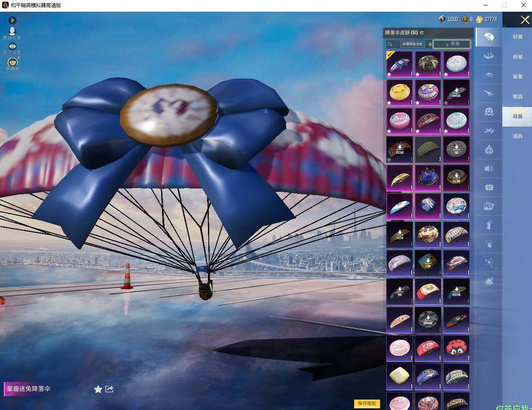Screen dimensions: 532x410
Task: Download the parachute skin labeled 142M
Action: tap(400, 234)
